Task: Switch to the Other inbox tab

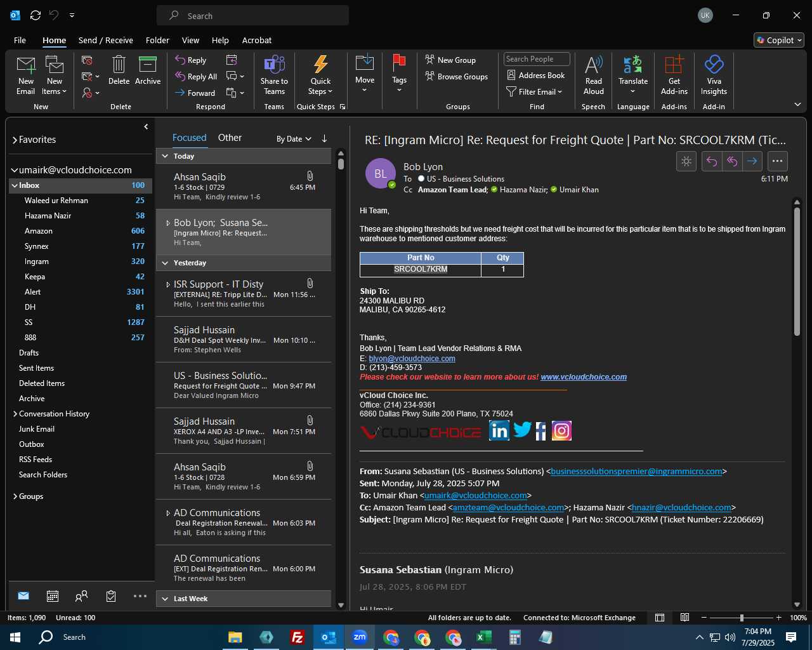Action: 230,138
